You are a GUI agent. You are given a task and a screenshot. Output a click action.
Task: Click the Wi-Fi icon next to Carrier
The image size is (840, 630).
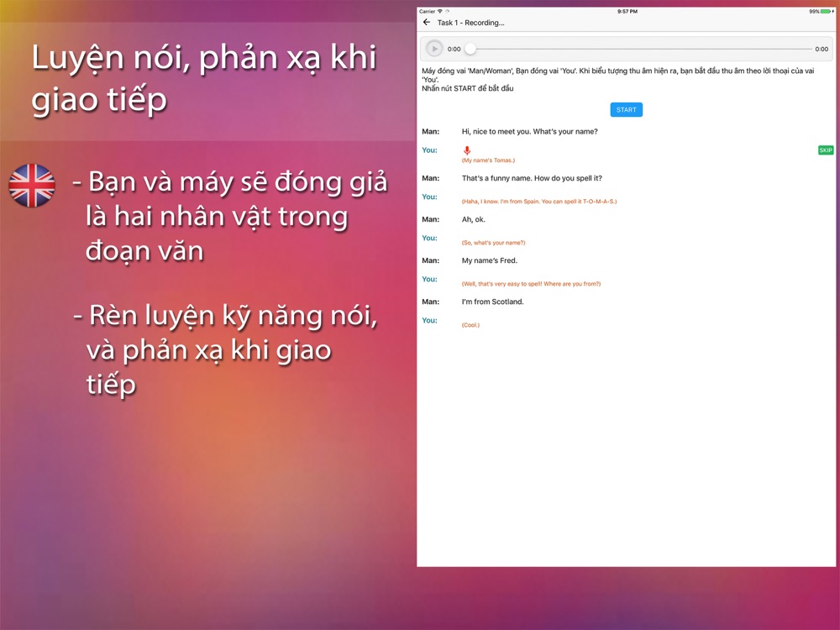pyautogui.click(x=440, y=11)
